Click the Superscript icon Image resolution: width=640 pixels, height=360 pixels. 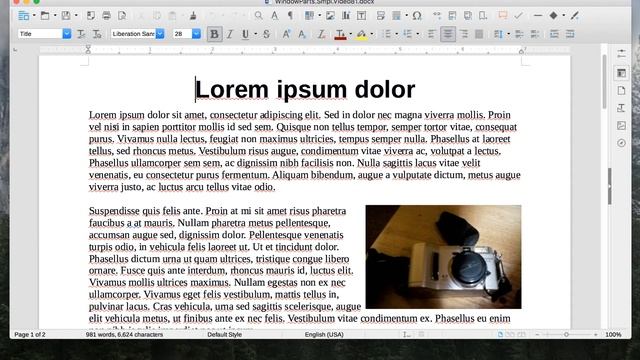coord(286,34)
